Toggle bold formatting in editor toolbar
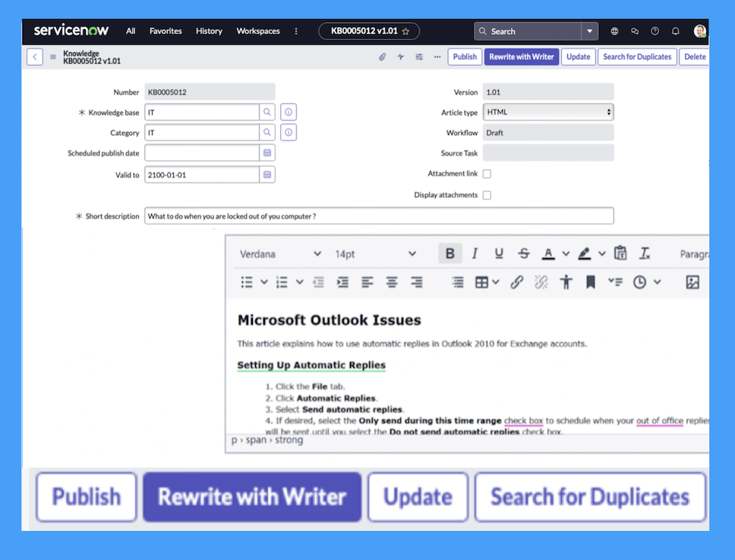 coord(450,253)
